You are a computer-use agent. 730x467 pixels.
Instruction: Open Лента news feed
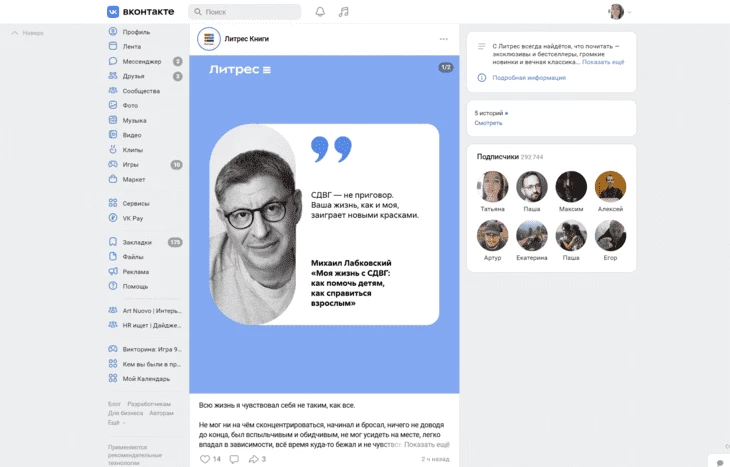(x=132, y=47)
